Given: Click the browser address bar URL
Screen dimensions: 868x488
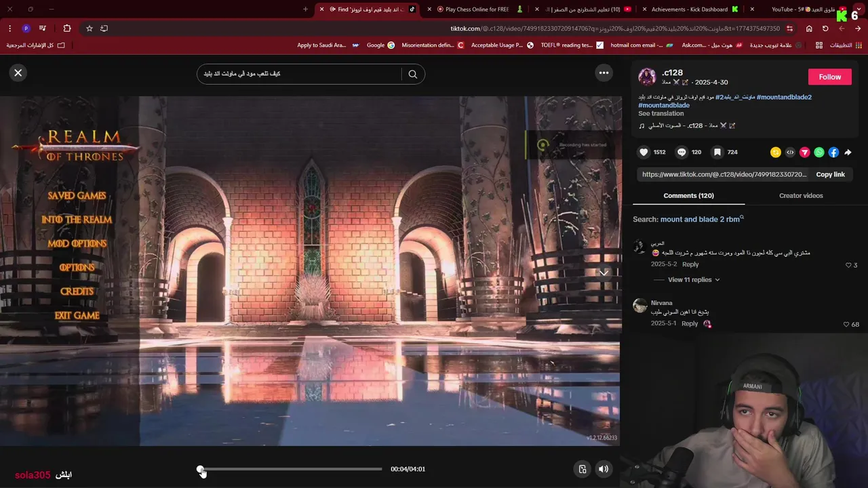Looking at the screenshot, I should click(x=615, y=28).
